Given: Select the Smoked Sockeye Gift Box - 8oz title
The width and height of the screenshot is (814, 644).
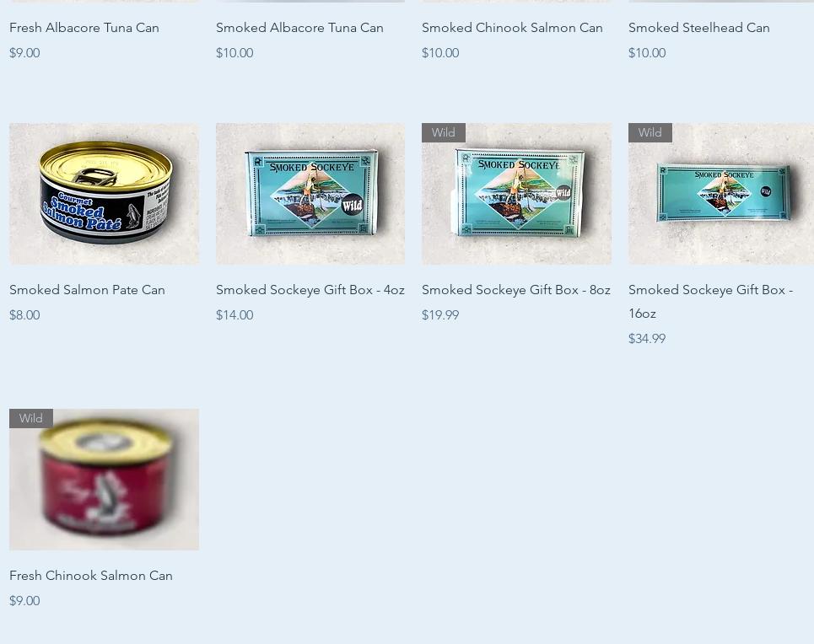Looking at the screenshot, I should 516,290.
